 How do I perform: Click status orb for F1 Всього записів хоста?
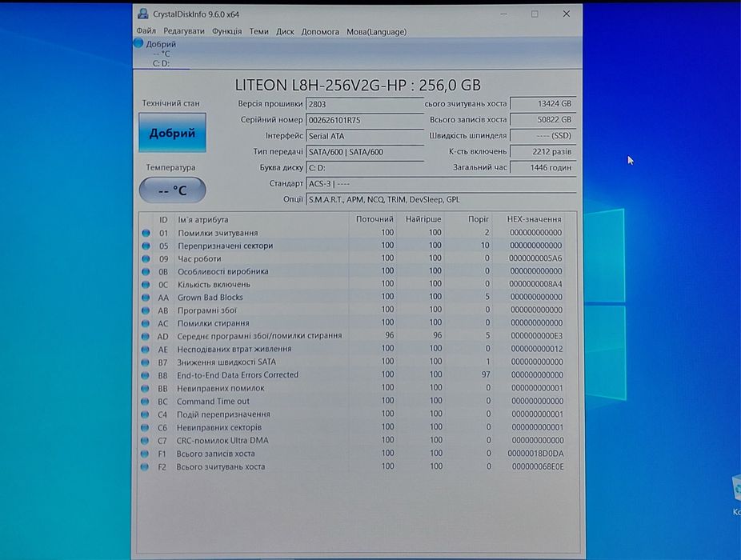tap(145, 454)
